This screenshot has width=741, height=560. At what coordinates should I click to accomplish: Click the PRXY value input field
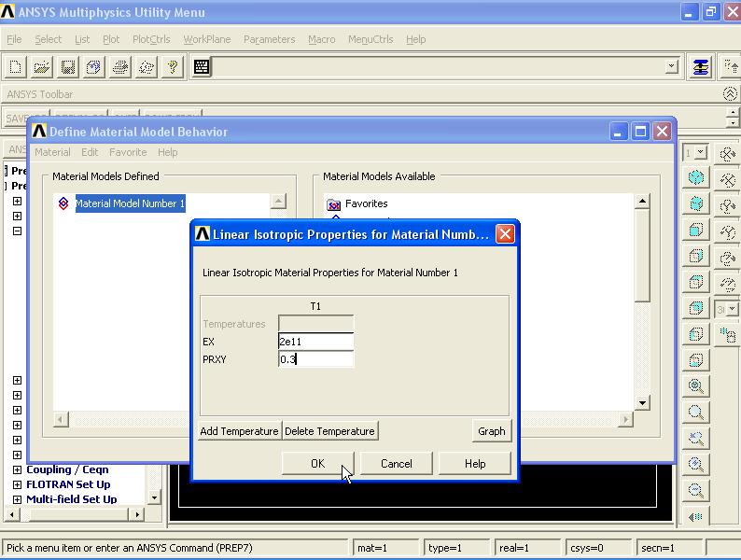tap(315, 359)
